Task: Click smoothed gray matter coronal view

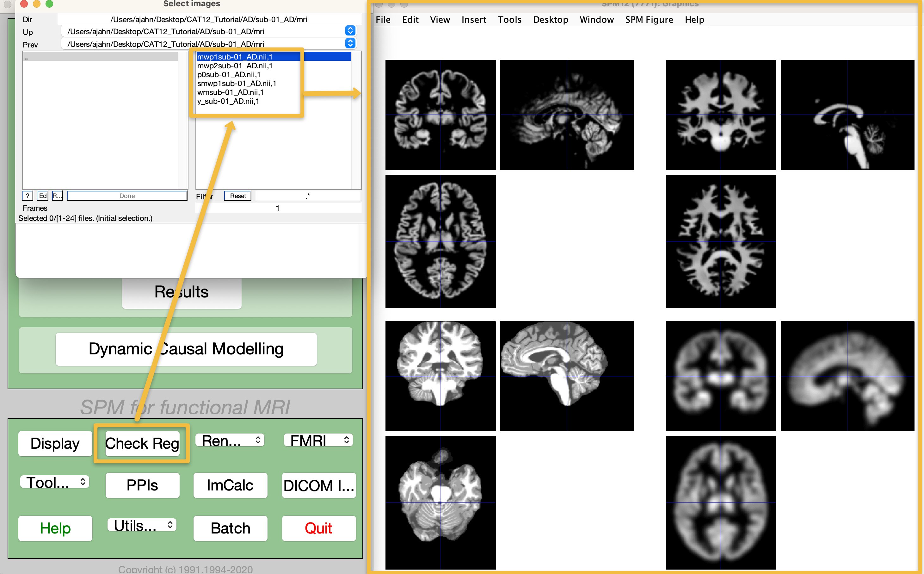Action: [721, 376]
